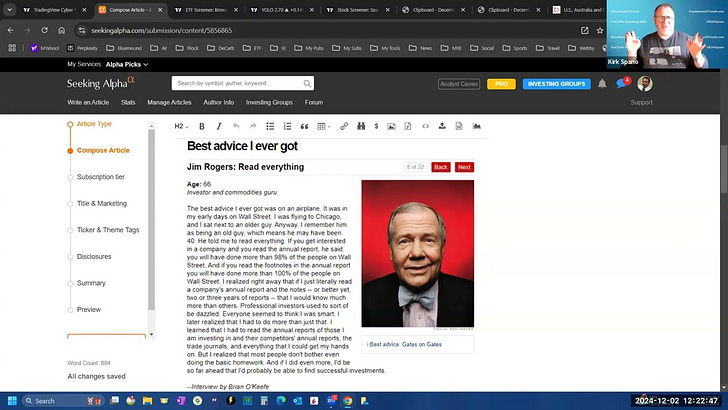Image resolution: width=728 pixels, height=410 pixels.
Task: Open Investing Groups nav item
Action: tap(269, 102)
